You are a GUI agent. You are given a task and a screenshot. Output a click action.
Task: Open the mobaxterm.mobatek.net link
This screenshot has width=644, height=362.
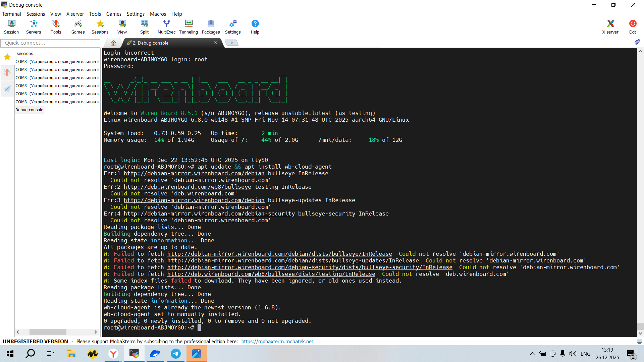(x=277, y=341)
